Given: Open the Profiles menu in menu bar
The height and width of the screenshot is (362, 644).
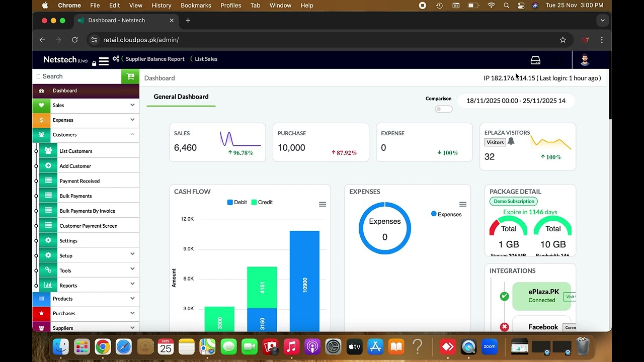Looking at the screenshot, I should [x=231, y=6].
